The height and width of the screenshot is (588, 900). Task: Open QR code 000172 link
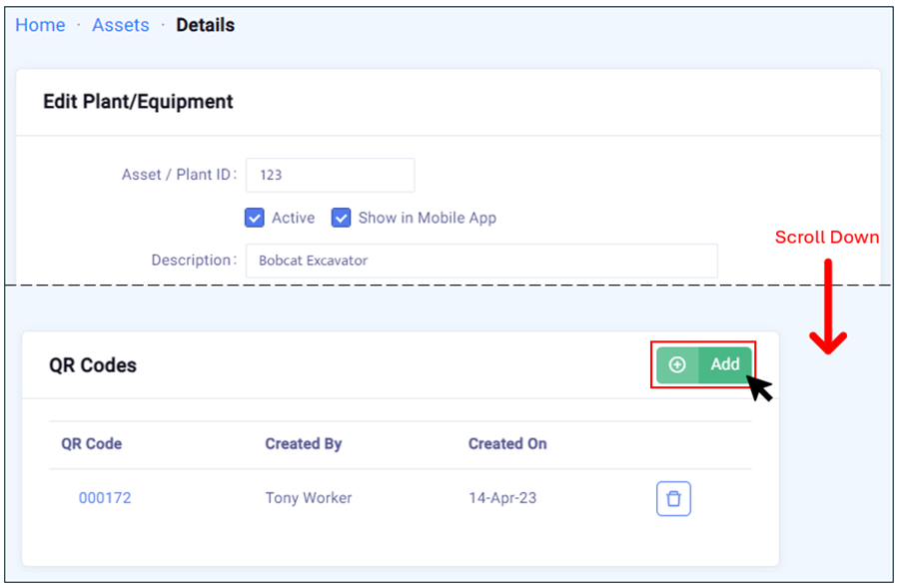(105, 497)
